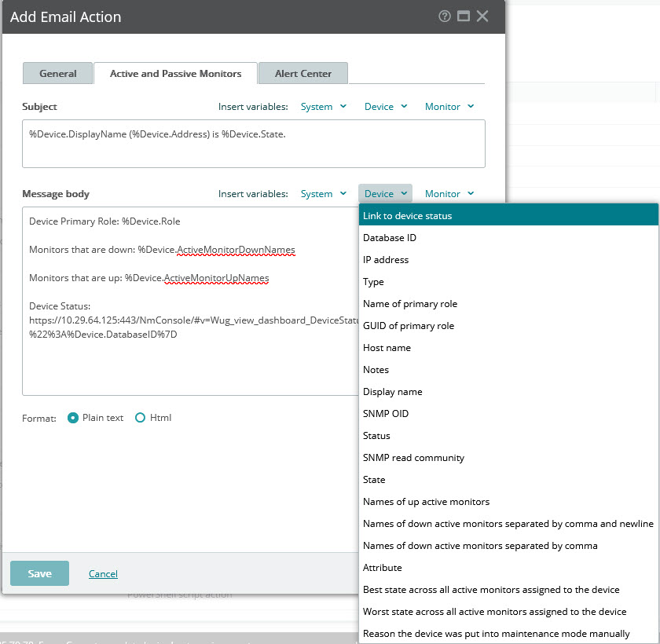Insert Link to device status variable
Screen dimensions: 660x644
[x=508, y=216]
